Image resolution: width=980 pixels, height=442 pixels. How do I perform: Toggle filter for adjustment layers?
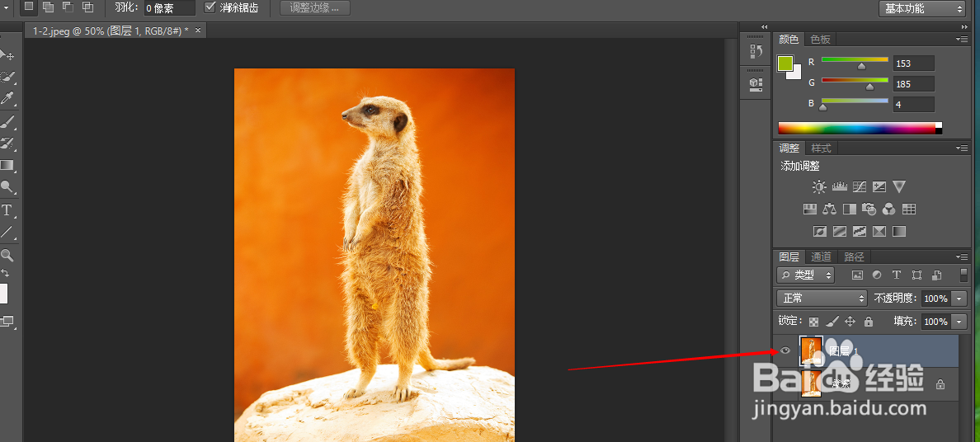click(877, 275)
